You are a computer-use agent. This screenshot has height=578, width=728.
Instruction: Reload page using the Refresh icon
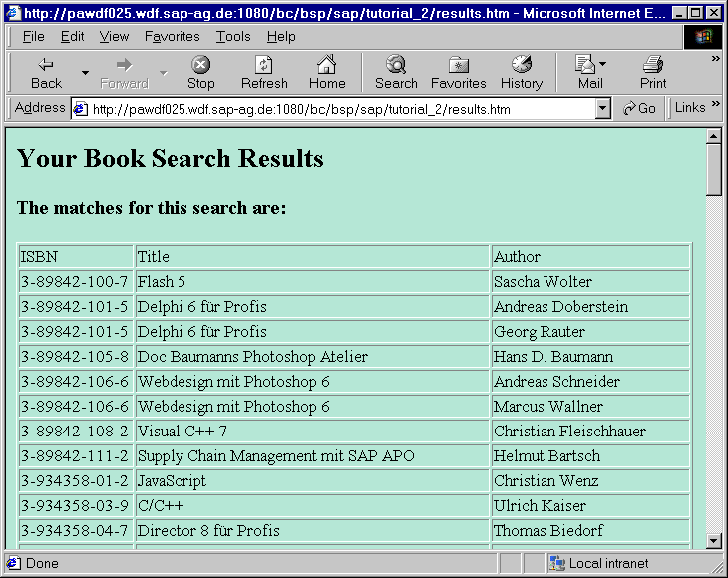[x=264, y=65]
